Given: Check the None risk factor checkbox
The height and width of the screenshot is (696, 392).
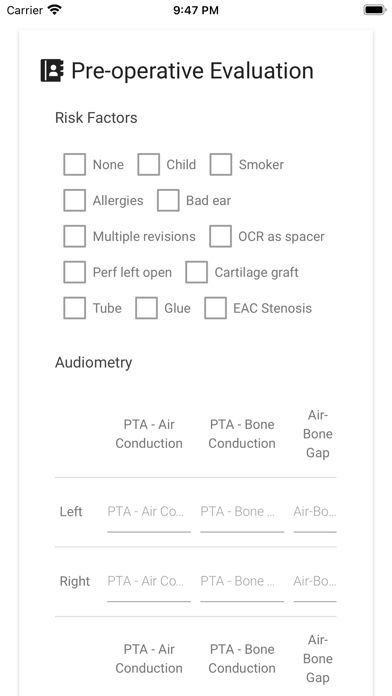Looking at the screenshot, I should pyautogui.click(x=75, y=165).
